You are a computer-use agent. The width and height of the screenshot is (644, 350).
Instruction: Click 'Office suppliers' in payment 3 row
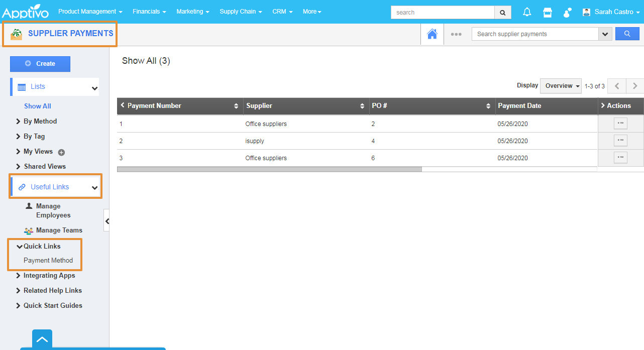tap(266, 158)
